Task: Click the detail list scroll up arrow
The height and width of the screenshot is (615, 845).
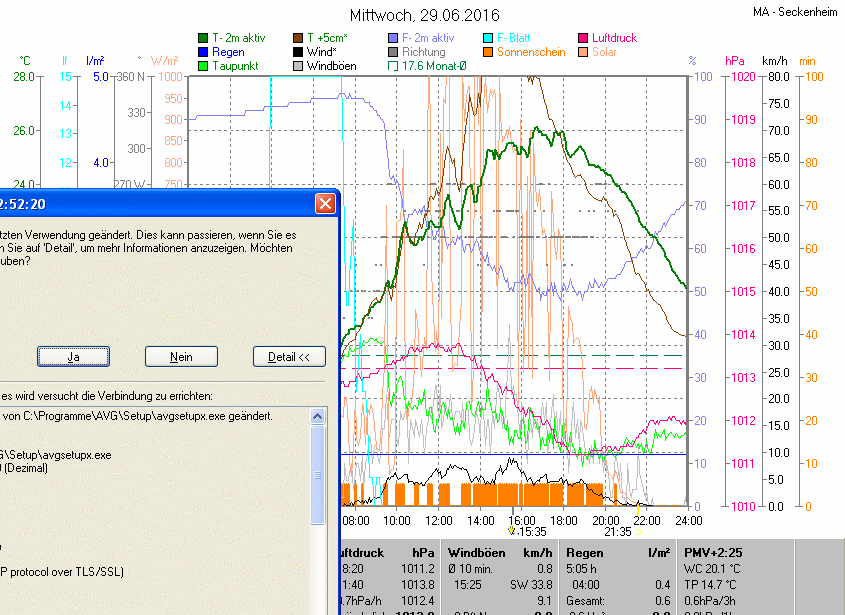Action: 317,416
